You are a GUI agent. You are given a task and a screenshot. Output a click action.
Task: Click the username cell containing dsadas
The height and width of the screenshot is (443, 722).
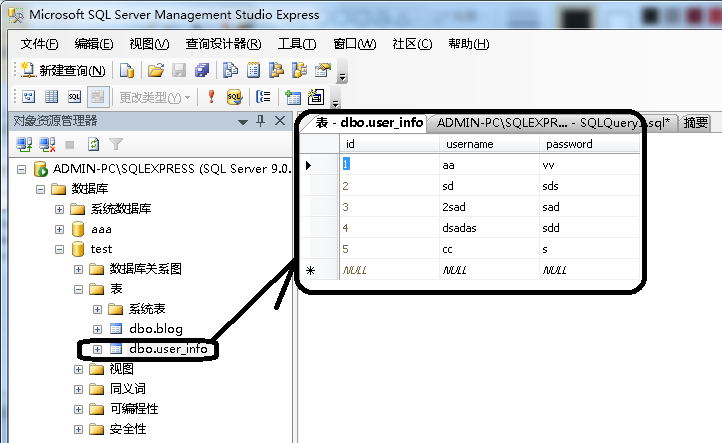[489, 228]
